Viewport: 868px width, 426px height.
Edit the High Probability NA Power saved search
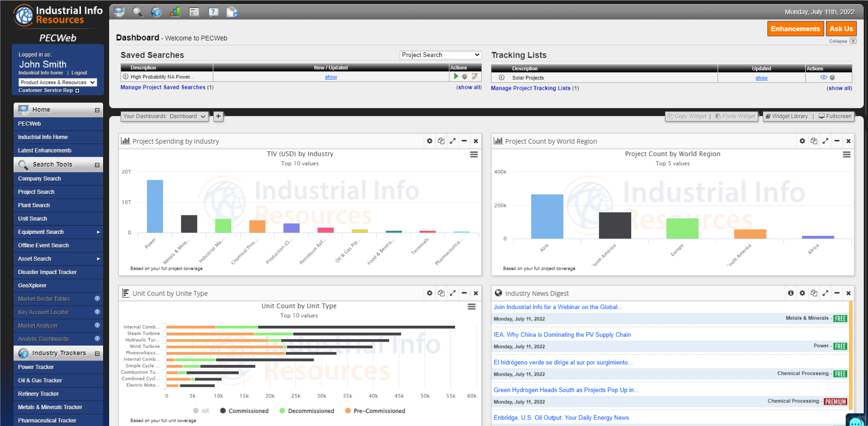pos(475,76)
